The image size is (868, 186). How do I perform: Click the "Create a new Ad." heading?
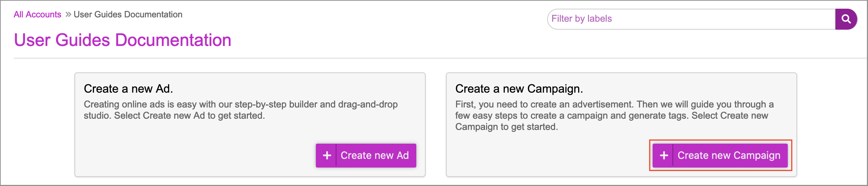click(128, 89)
